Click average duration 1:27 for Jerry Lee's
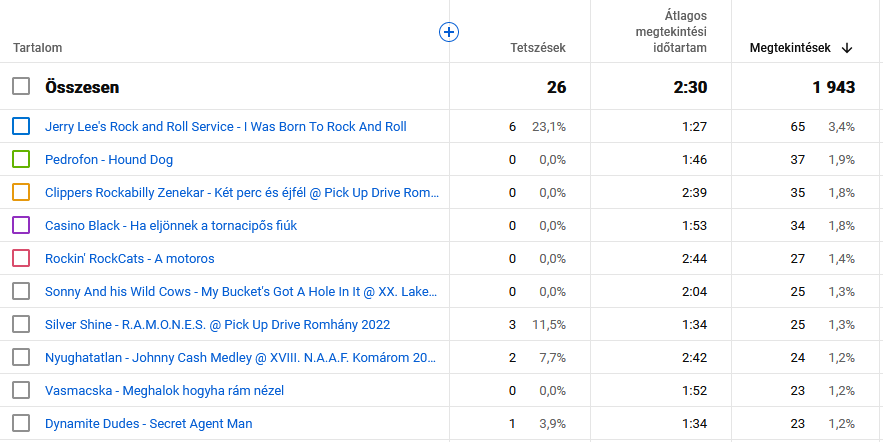The image size is (883, 442). point(694,127)
